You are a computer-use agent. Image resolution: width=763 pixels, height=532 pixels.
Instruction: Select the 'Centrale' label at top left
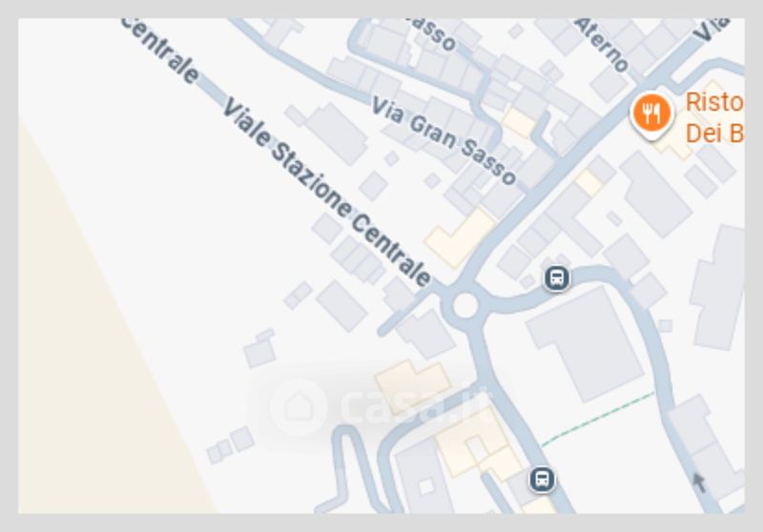[159, 51]
